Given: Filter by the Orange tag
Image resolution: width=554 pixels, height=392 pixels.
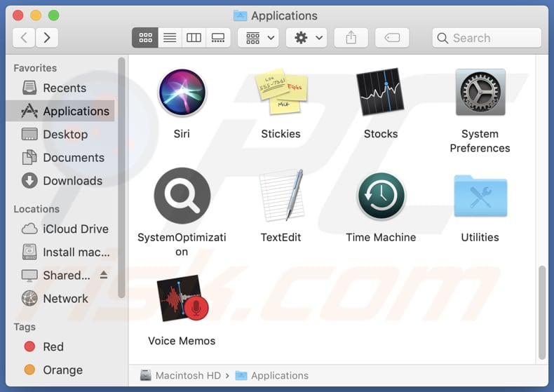Looking at the screenshot, I should [x=60, y=370].
